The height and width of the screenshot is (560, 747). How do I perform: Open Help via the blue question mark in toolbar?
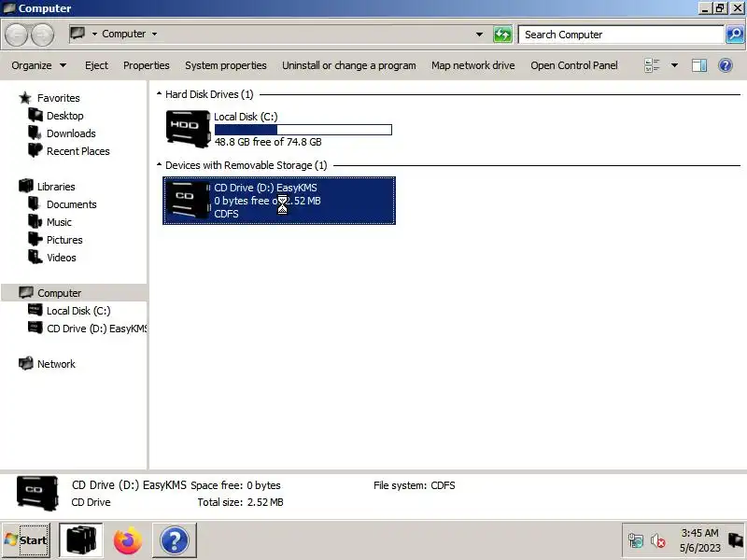click(x=726, y=65)
